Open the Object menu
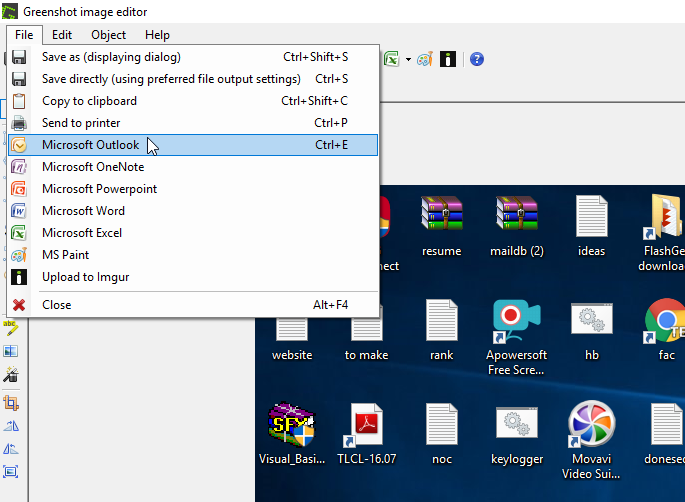 click(108, 35)
